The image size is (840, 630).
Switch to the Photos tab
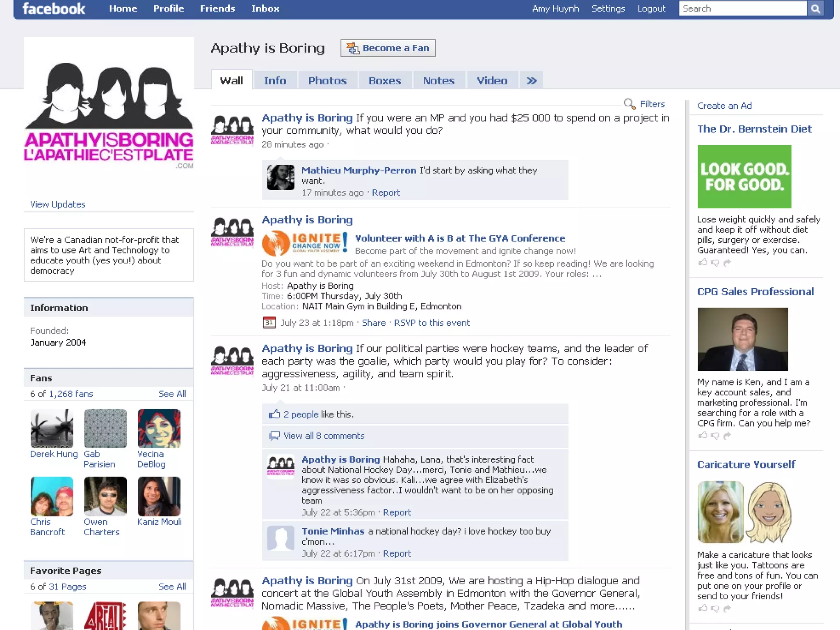(x=327, y=80)
